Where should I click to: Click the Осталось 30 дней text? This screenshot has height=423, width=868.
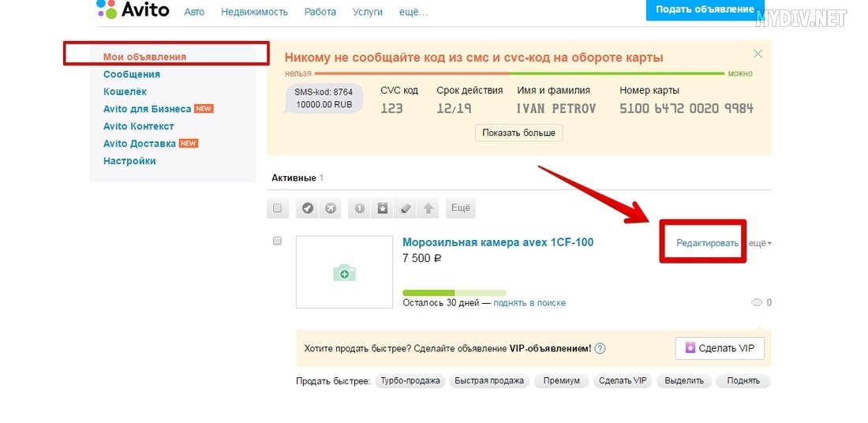pos(442,303)
